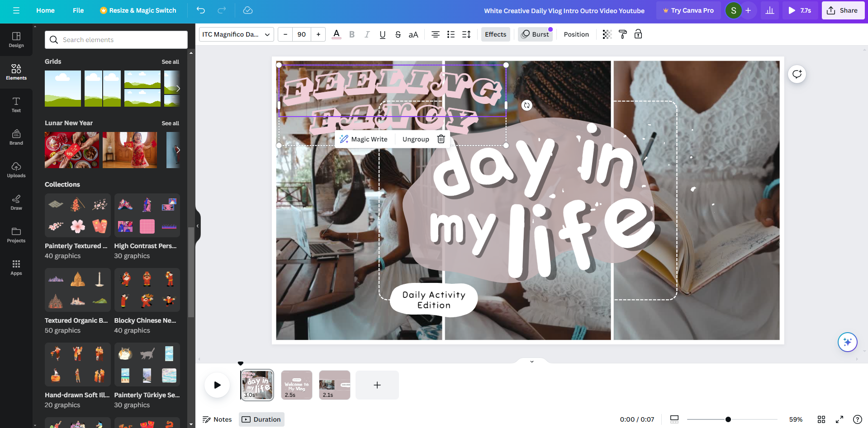Open the Projects panel

coord(16,235)
